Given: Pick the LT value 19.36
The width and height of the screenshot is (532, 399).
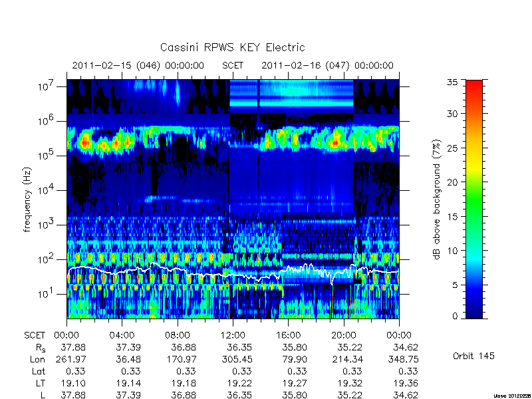Looking at the screenshot, I should (x=406, y=383).
